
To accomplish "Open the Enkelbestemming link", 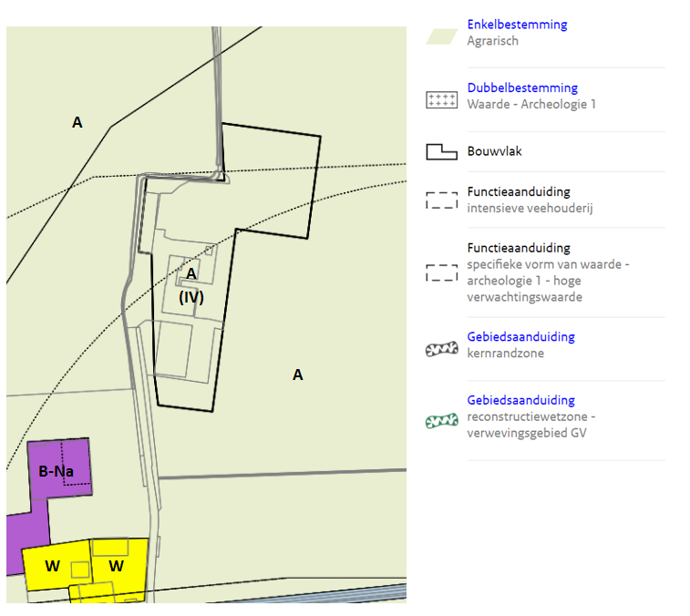I will click(517, 25).
